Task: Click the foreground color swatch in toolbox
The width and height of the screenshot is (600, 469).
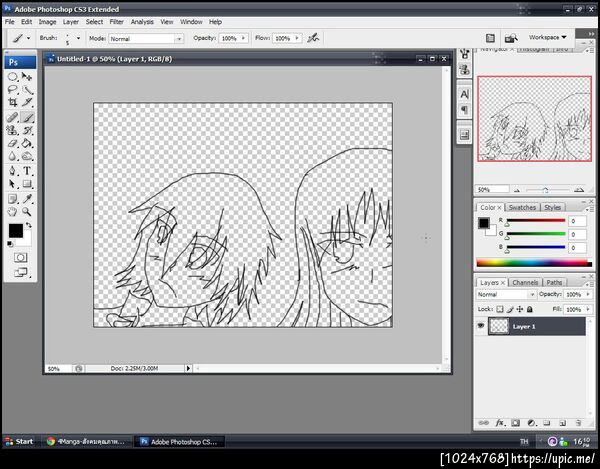Action: [x=16, y=231]
